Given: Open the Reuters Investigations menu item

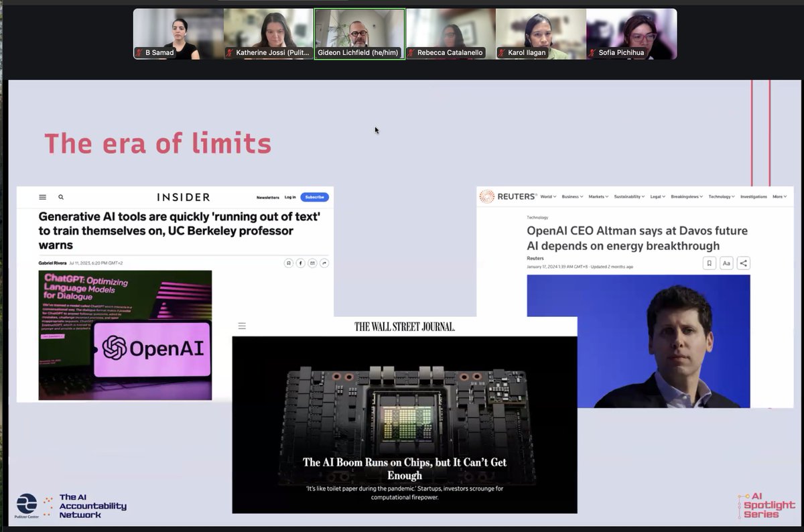Looking at the screenshot, I should (754, 196).
